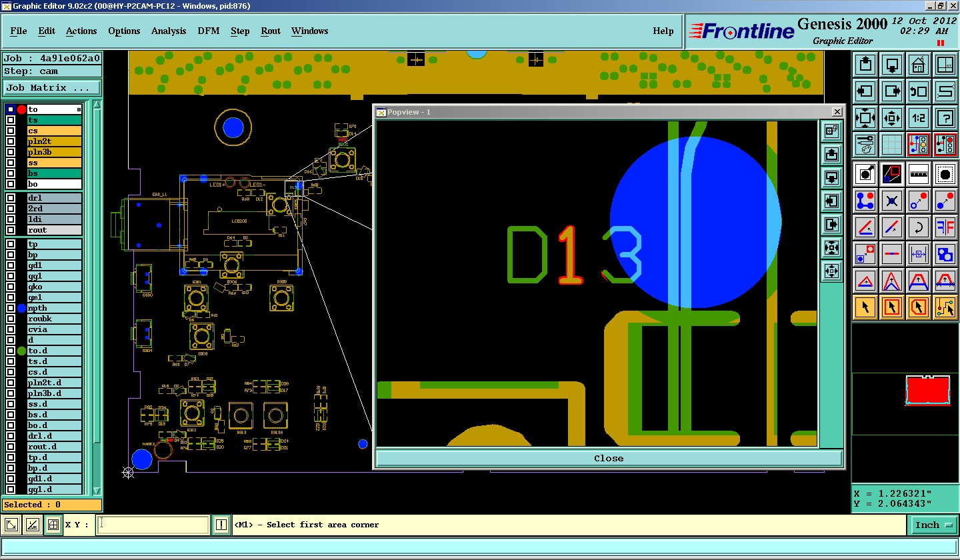Click the plain arrow select pointer icon
This screenshot has height=560, width=960.
coord(865,307)
